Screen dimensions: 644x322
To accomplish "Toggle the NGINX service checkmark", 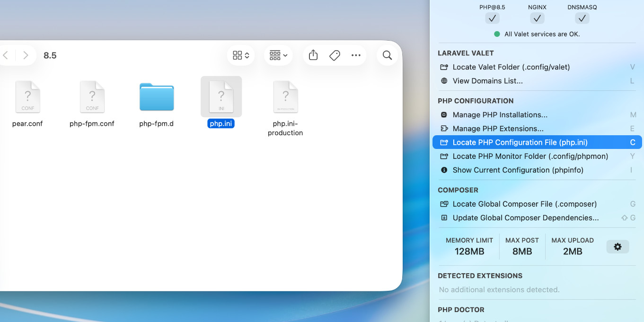I will point(537,18).
